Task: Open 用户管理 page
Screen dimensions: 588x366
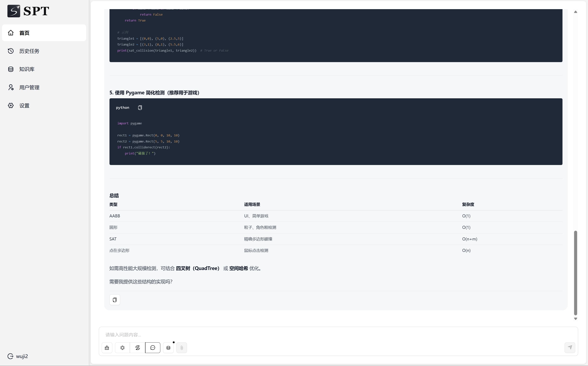Action: coord(29,87)
